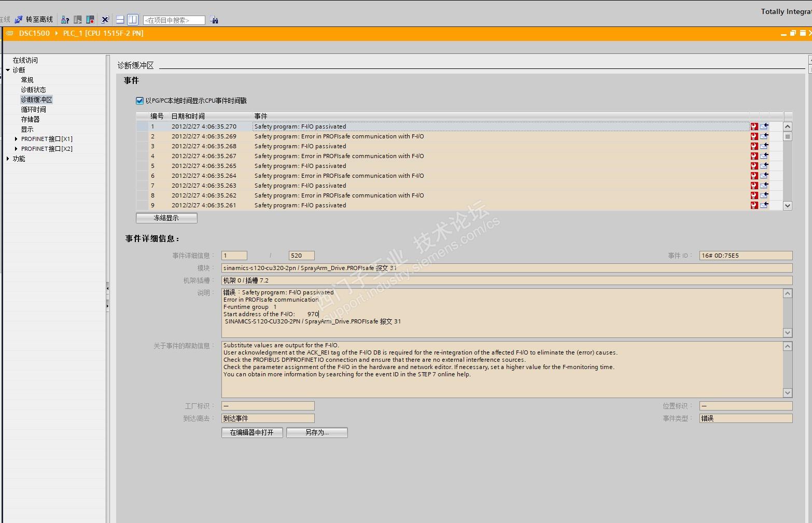The image size is (812, 523).
Task: Expand PROFINET接口[X1] tree node
Action: (16, 139)
